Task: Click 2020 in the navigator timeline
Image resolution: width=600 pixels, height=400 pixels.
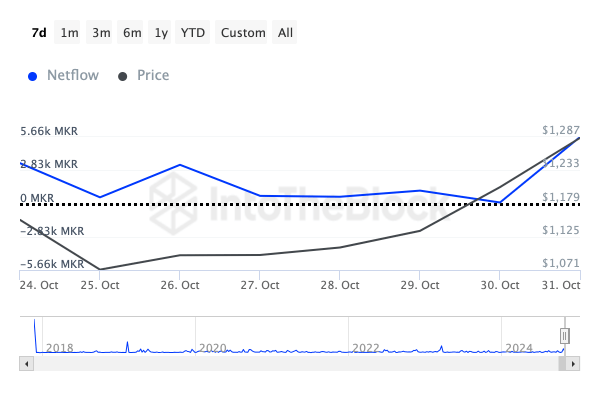Action: (x=213, y=348)
